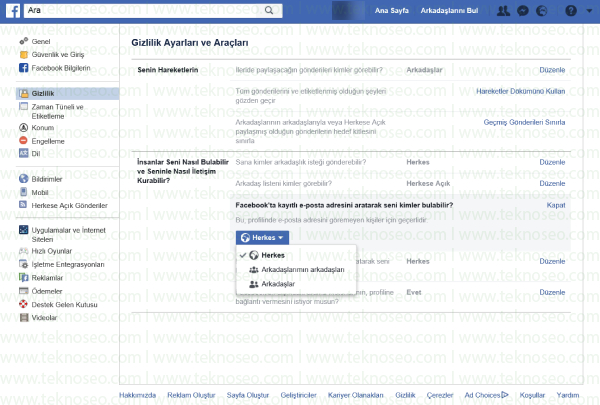Click Herkese Açık value for friend list

pos(428,184)
